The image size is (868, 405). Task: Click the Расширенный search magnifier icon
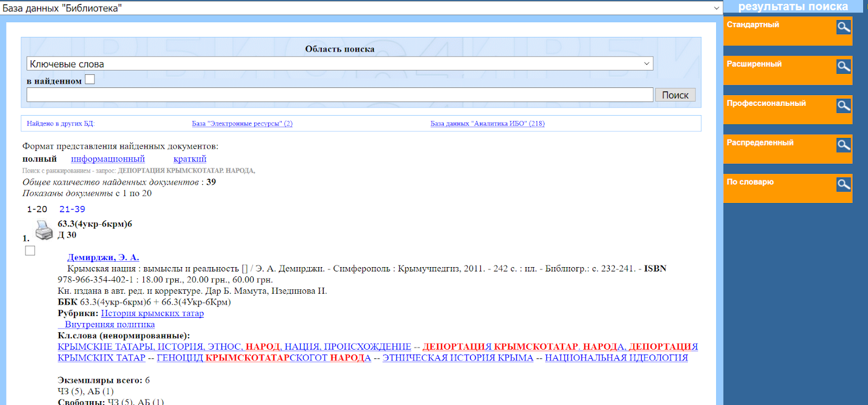(843, 66)
